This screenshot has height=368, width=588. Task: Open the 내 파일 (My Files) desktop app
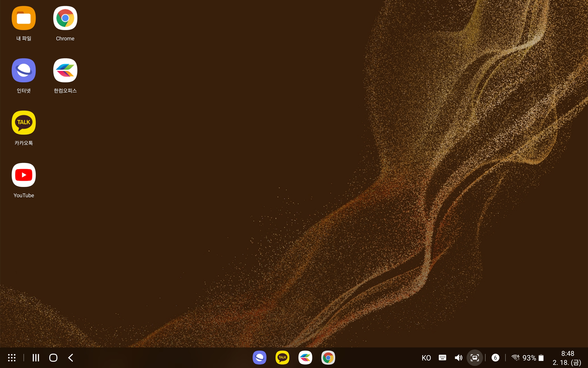[x=24, y=18]
